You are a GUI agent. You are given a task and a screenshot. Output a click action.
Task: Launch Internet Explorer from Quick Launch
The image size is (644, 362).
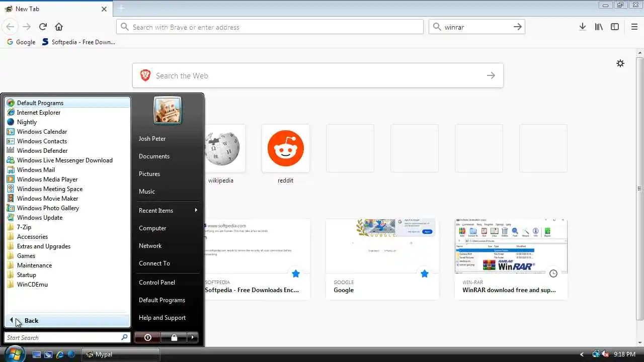coord(60,354)
